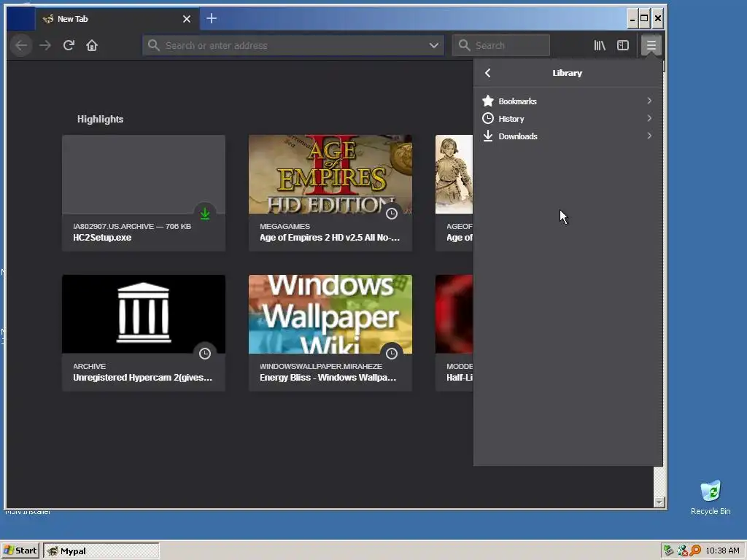Viewport: 747px width, 560px height.
Task: Click magnifier icon in Search box
Action: click(464, 45)
